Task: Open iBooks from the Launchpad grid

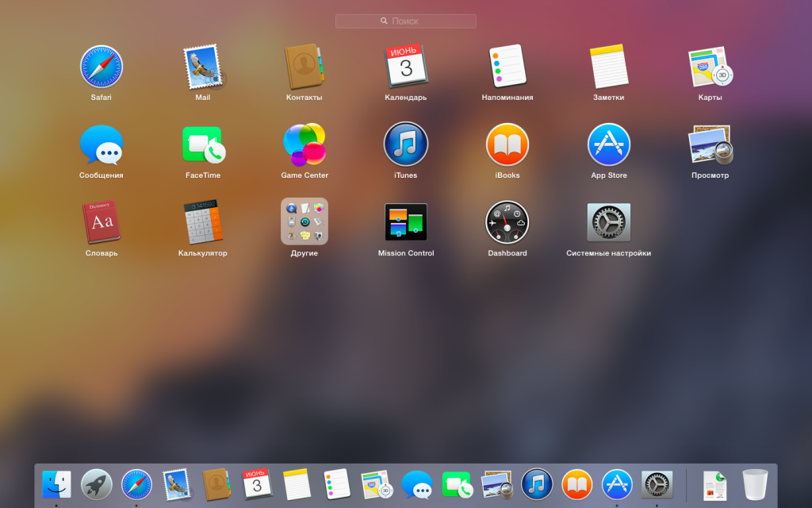Action: pos(507,144)
